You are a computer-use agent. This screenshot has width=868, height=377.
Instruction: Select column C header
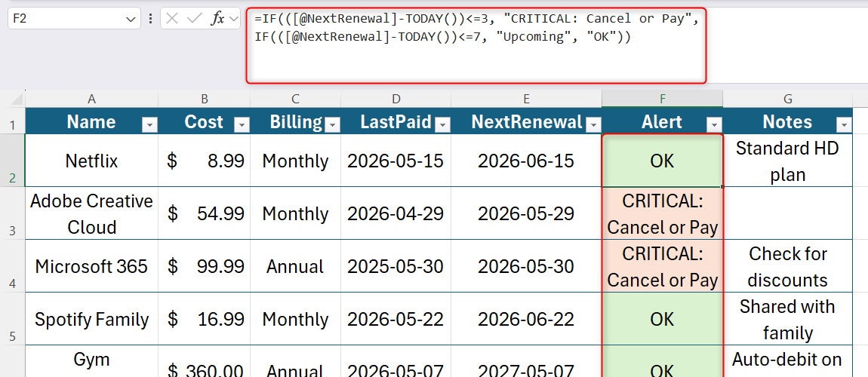[x=296, y=99]
